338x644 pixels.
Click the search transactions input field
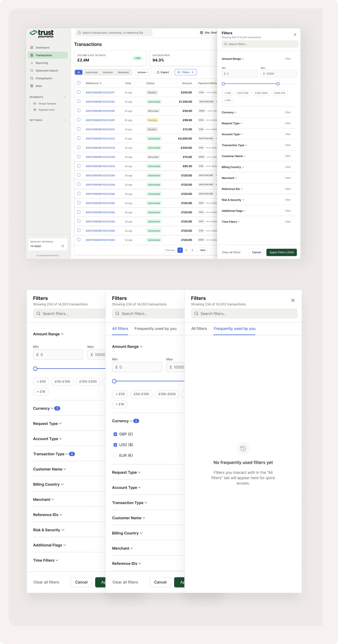pos(114,33)
